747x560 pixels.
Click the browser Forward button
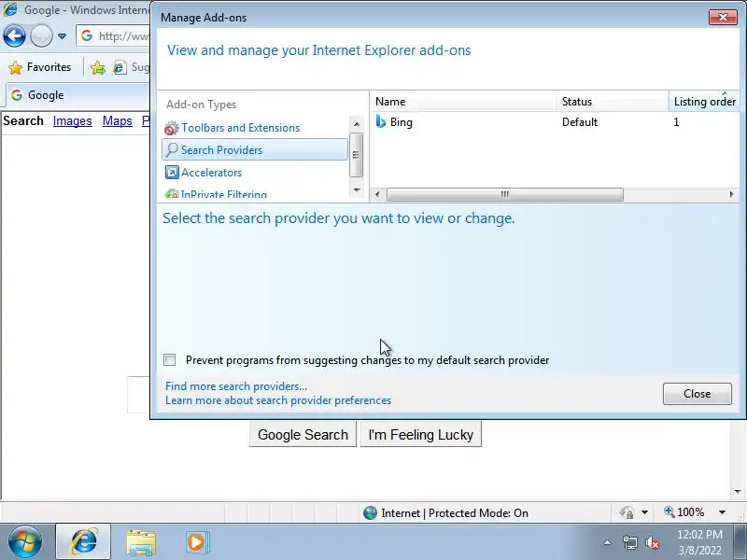point(41,35)
